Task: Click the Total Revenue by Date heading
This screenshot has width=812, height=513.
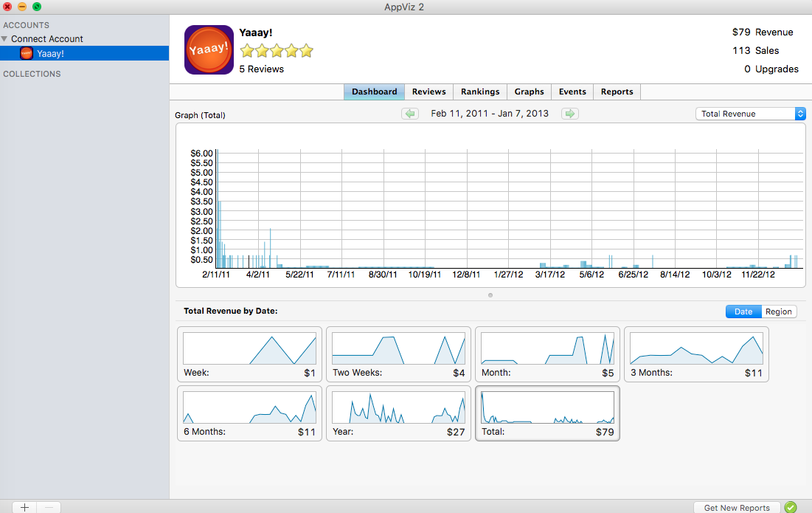Action: point(230,311)
